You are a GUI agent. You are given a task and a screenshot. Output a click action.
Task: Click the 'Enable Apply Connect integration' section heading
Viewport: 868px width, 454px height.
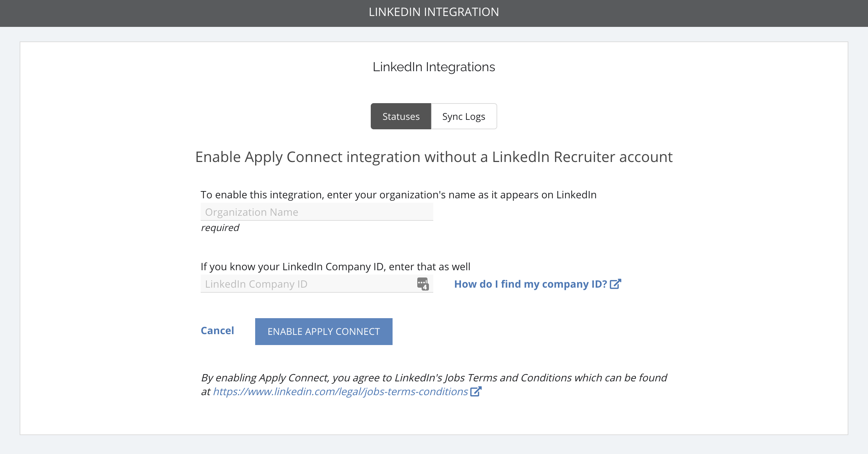(x=434, y=157)
